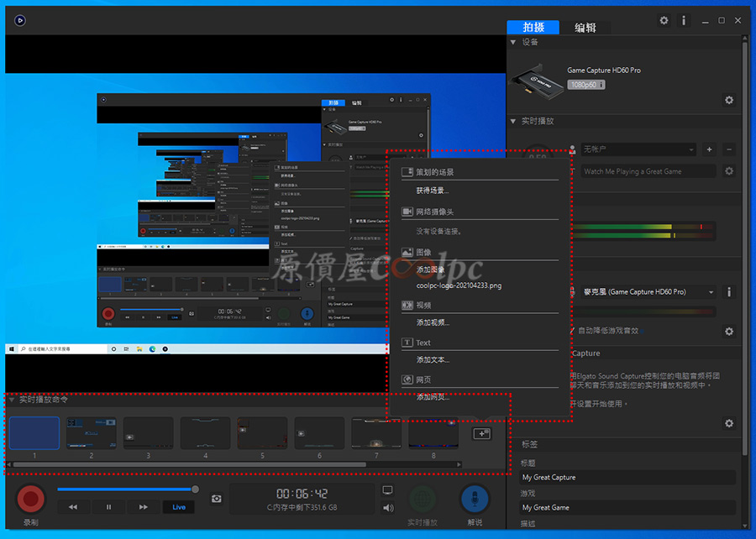Open Sound Capture settings gear
Viewport: 756px width, 539px height.
pyautogui.click(x=729, y=423)
